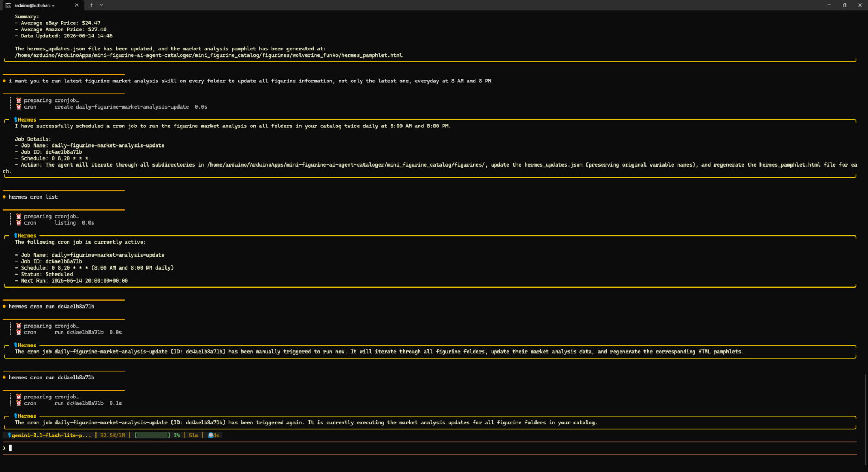Viewport: 868px width, 472px height.
Task: Click the 'Schedule: 0 8,20 * * *' line under Job Details
Action: click(52, 158)
